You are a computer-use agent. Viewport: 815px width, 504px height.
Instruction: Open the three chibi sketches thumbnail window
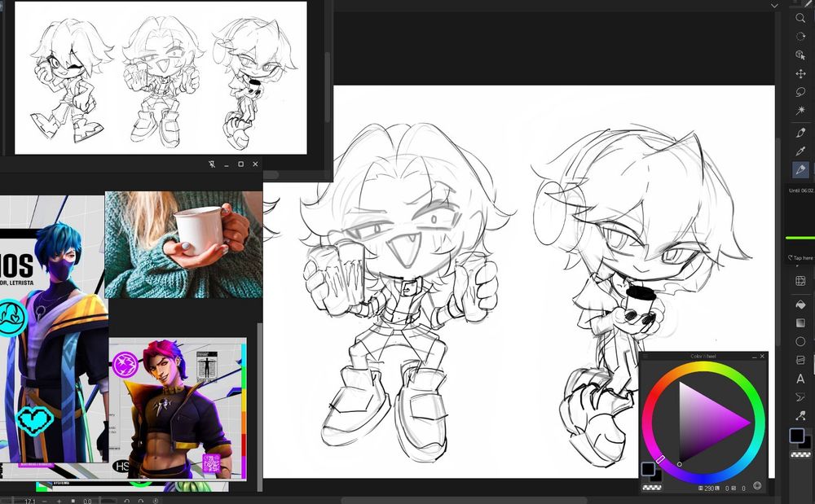161,78
